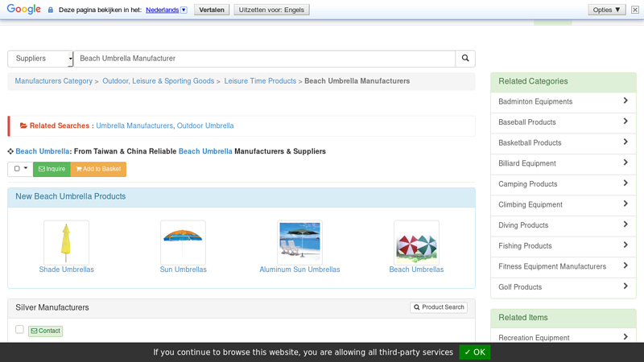Click the Google logo in translate bar

(24, 9)
